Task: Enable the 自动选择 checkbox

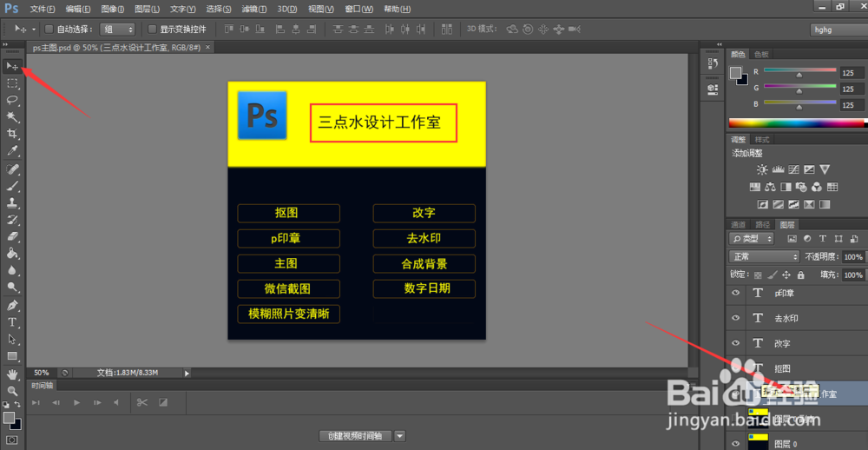Action: point(49,30)
